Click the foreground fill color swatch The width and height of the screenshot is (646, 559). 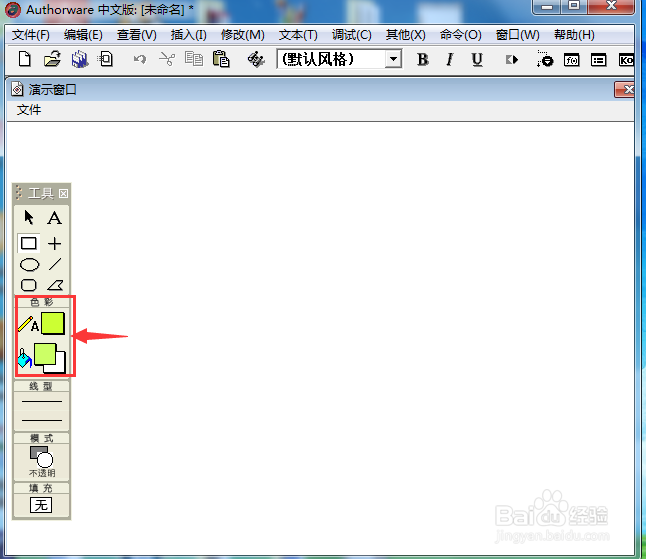(x=45, y=354)
